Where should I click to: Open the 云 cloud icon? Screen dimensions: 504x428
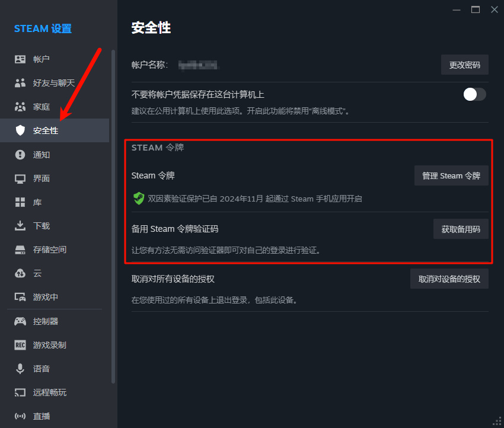(x=20, y=273)
